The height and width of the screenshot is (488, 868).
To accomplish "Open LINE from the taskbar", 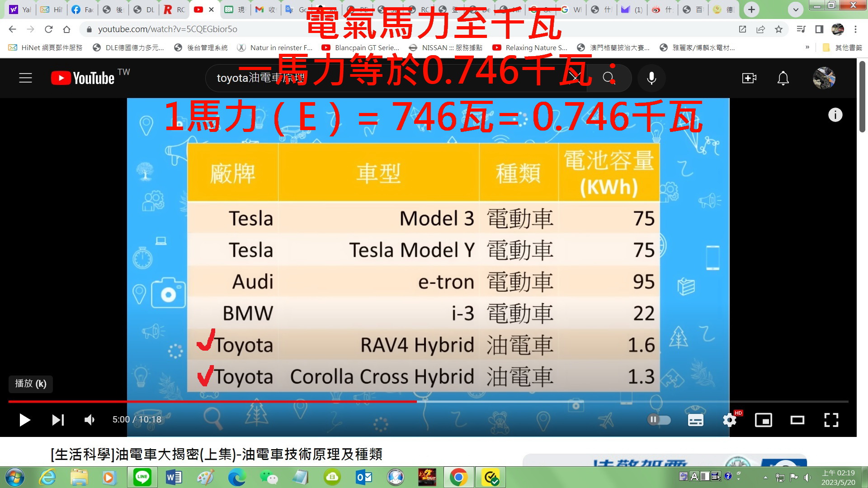I will (142, 477).
